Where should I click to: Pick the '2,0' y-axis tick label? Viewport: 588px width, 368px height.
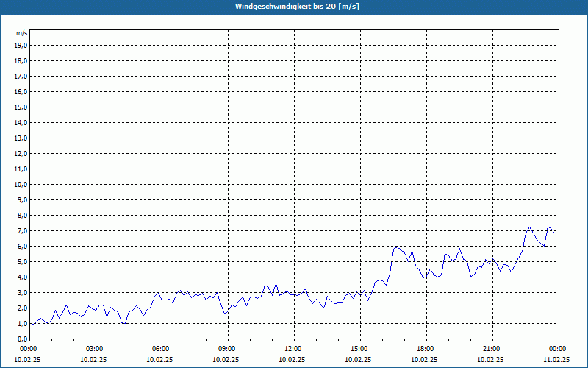[x=23, y=308]
